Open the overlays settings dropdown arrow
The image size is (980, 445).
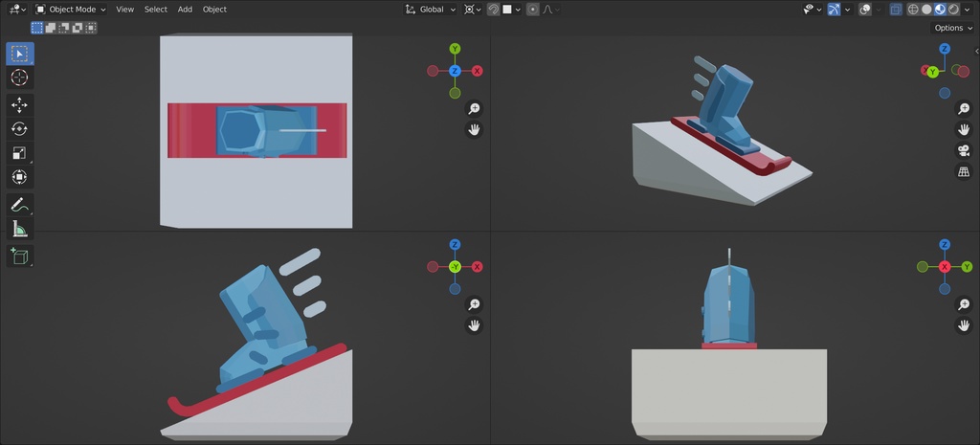[879, 10]
